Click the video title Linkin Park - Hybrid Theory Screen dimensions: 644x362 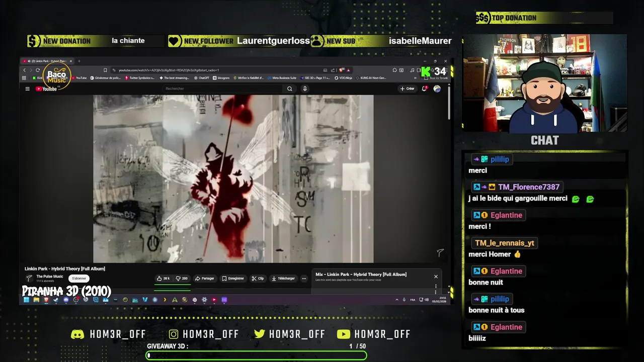[65, 268]
